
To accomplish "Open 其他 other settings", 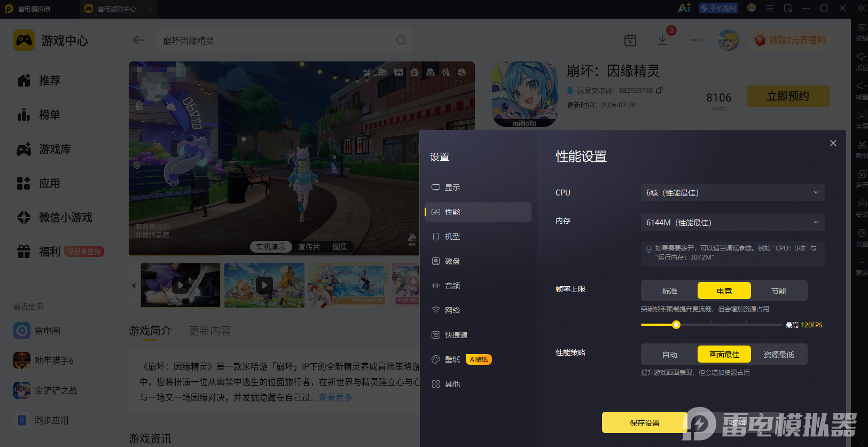I will point(478,384).
